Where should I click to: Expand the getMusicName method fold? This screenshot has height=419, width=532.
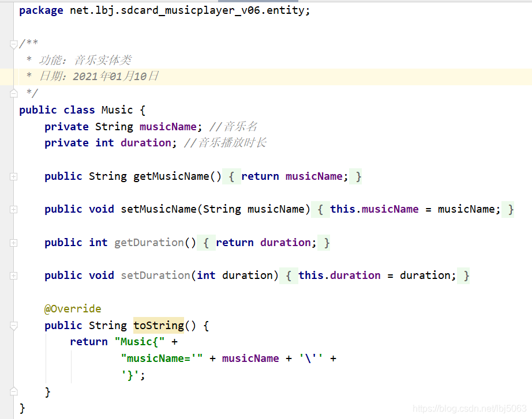coord(14,176)
